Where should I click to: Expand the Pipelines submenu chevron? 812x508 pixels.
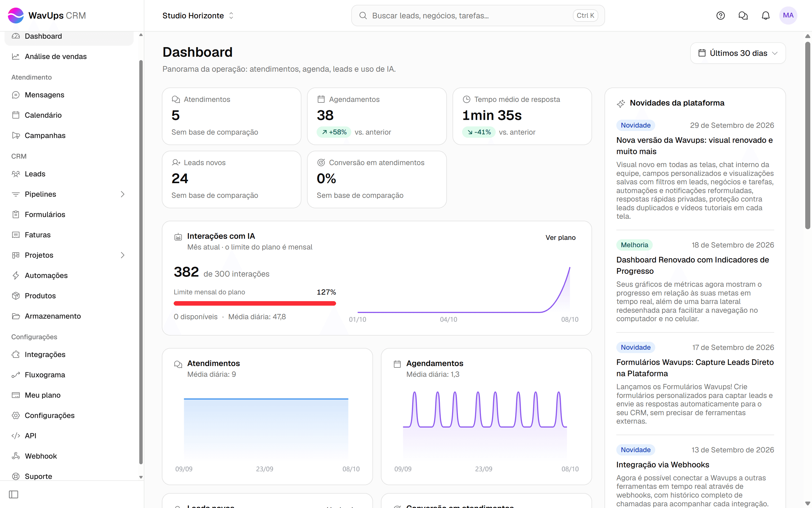tap(122, 194)
